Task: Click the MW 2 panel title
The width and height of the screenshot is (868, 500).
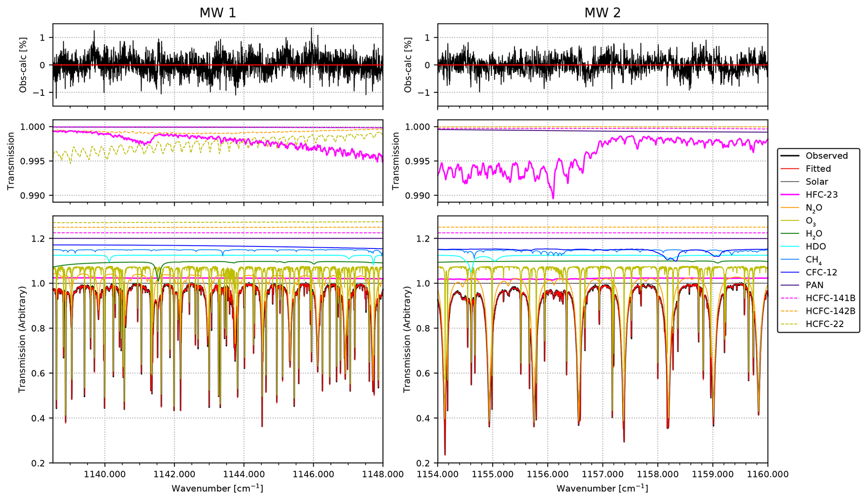Action: point(602,13)
